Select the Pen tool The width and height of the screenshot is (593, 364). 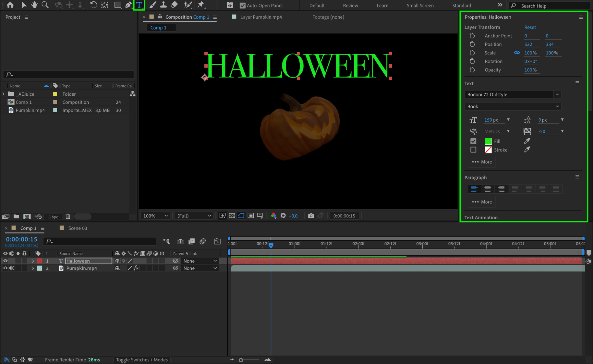click(128, 5)
